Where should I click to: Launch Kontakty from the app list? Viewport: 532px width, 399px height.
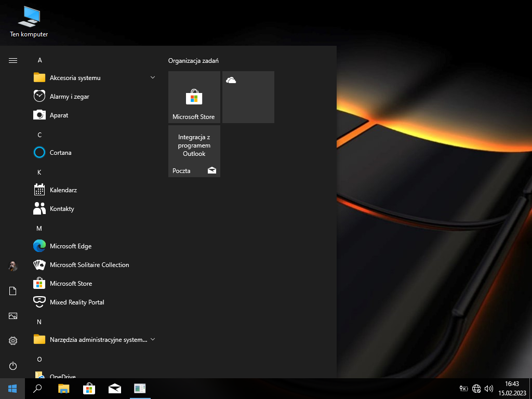[62, 209]
